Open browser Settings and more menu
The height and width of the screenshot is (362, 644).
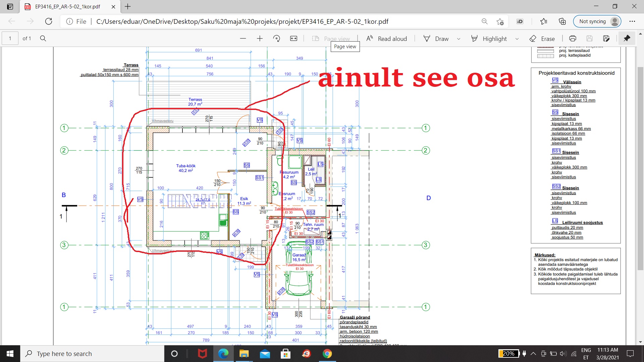pyautogui.click(x=632, y=21)
